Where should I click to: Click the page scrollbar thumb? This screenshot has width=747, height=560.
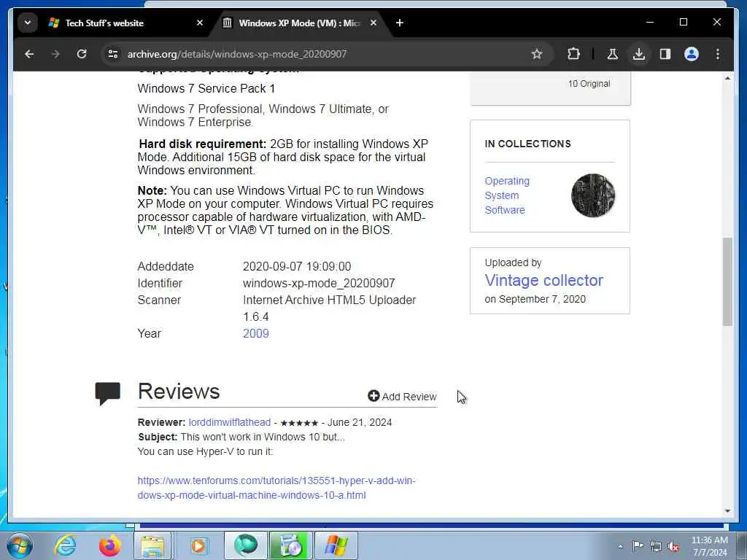[727, 282]
